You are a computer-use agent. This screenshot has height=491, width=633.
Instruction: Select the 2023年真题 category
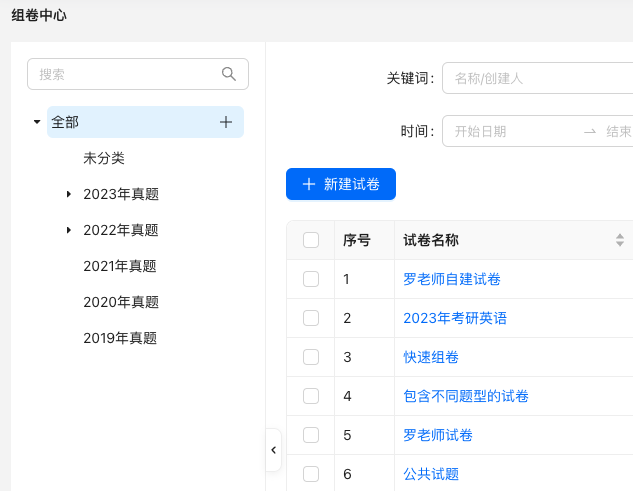point(121,194)
